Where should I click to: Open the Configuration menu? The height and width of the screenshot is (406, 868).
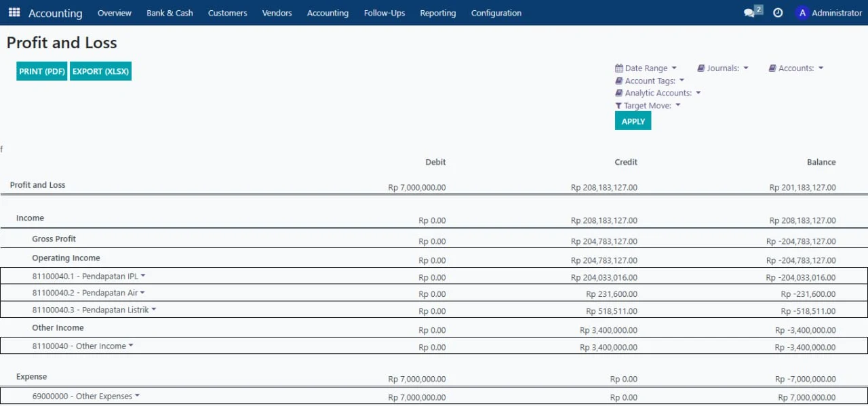(496, 13)
